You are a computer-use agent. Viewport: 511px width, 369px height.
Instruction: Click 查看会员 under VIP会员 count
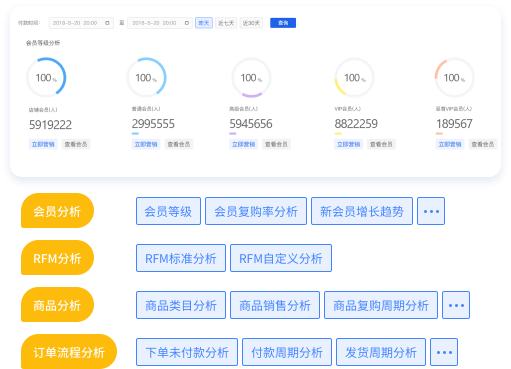[381, 144]
